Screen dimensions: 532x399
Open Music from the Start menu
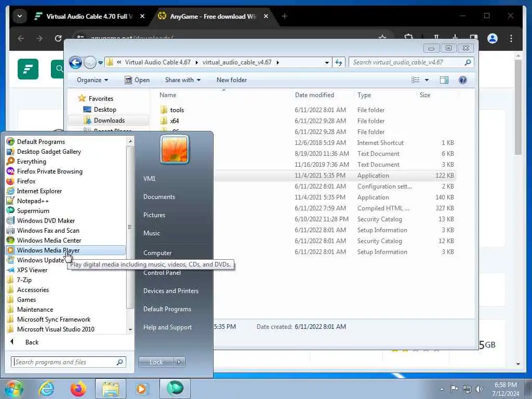click(x=151, y=233)
